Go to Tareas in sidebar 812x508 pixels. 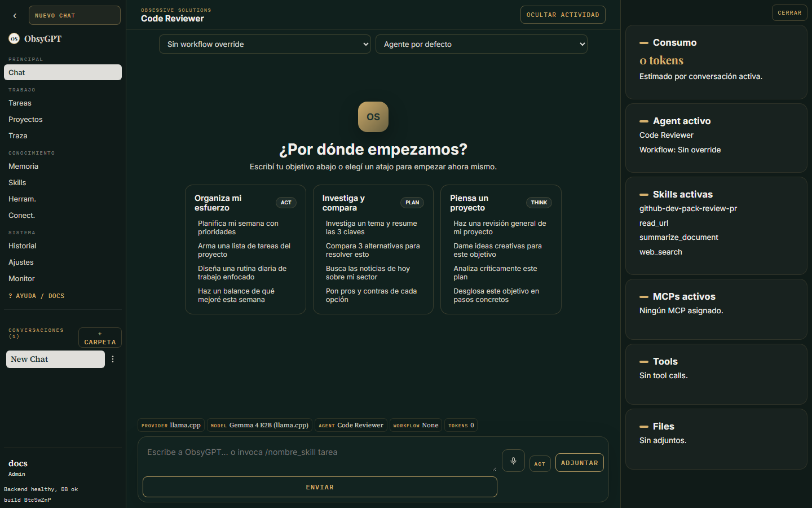(63, 103)
